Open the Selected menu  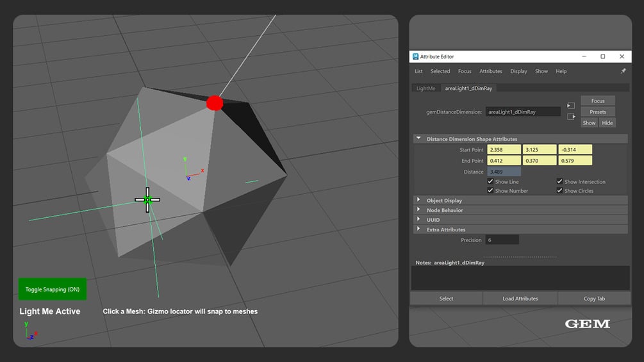(x=440, y=71)
